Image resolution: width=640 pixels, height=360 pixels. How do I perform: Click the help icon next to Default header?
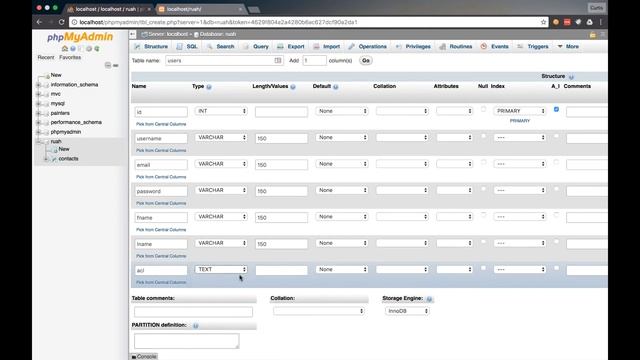(336, 87)
